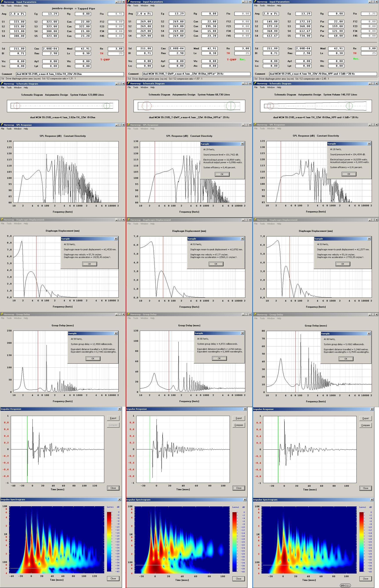Click the Con field showing 195,30
This screenshot has width=379, height=588.
click(209, 26)
